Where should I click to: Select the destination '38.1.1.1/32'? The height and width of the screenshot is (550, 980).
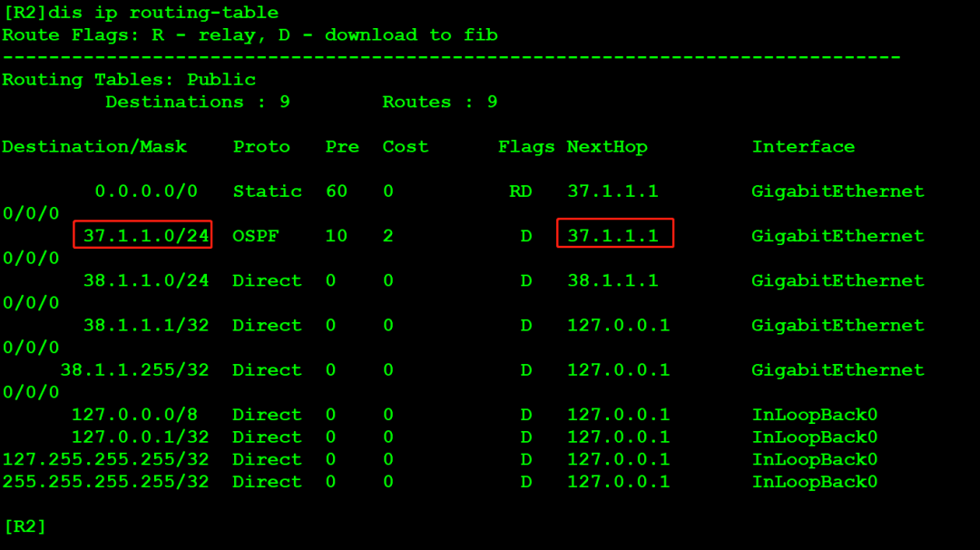pos(146,325)
